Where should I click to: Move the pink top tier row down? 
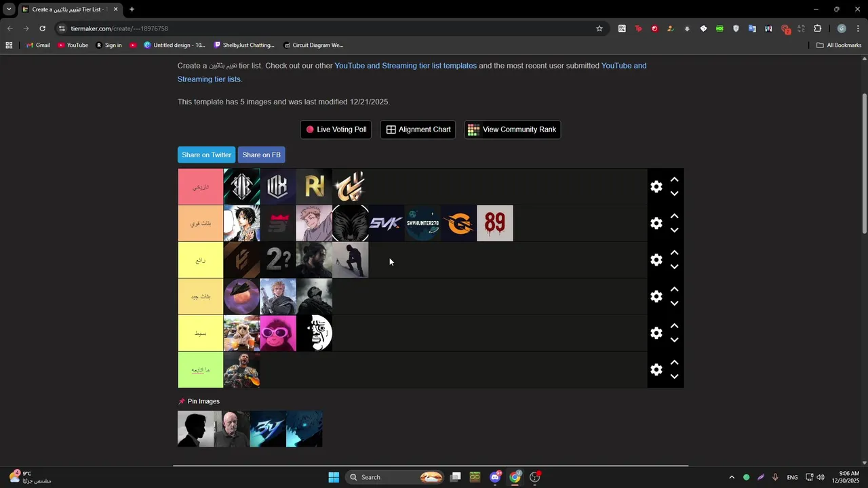[674, 194]
